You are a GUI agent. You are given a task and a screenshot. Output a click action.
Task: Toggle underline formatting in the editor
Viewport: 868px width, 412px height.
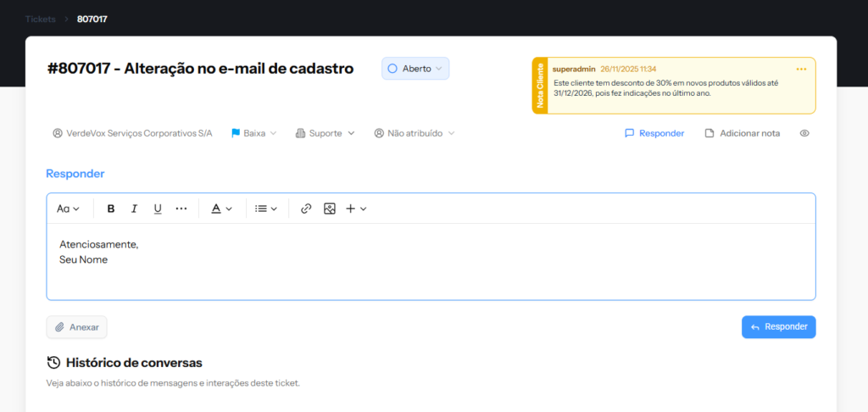[158, 209]
